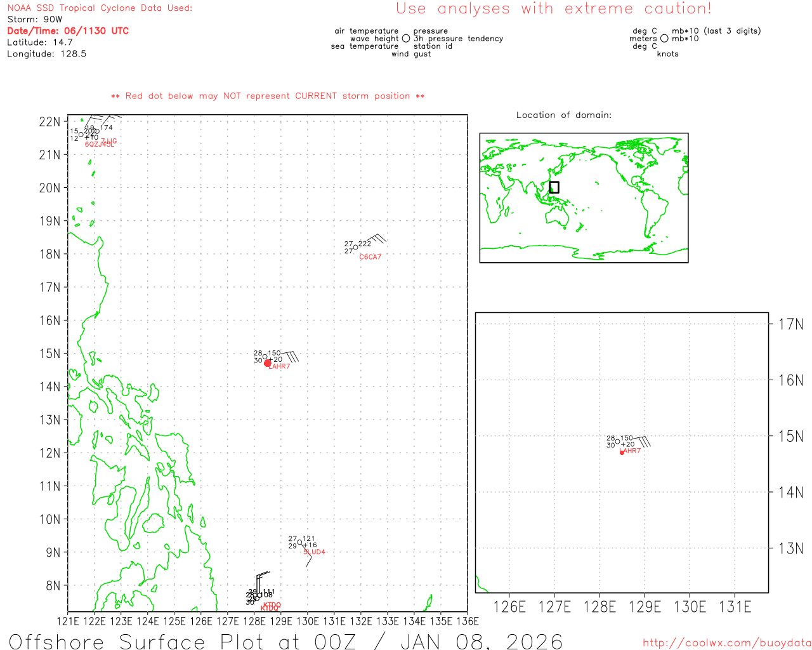812x650 pixels.
Task: Click the station model legend circle with pressure
Action: tap(406, 39)
